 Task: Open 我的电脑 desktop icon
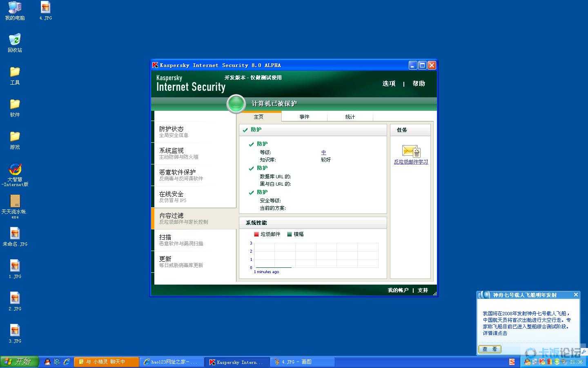pyautogui.click(x=15, y=11)
